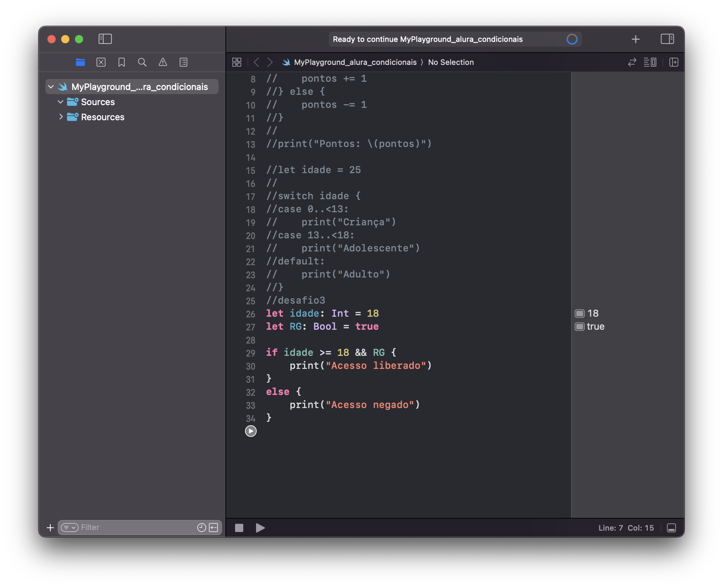The height and width of the screenshot is (588, 723).
Task: Toggle the inspector panel on the right
Action: (x=667, y=39)
